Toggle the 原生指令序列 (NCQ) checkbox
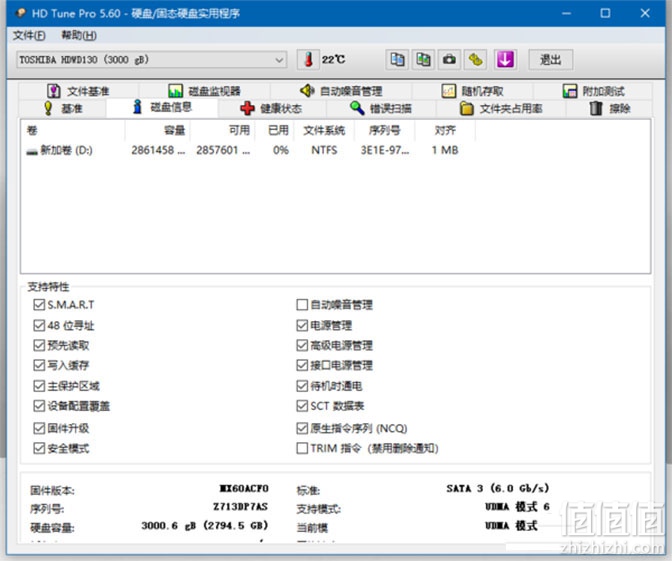672x561 pixels. click(x=302, y=428)
